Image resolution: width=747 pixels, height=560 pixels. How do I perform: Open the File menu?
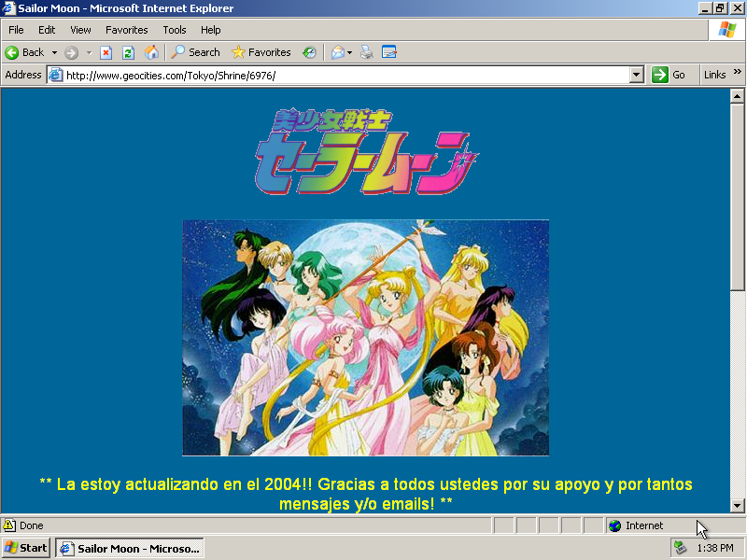[16, 30]
